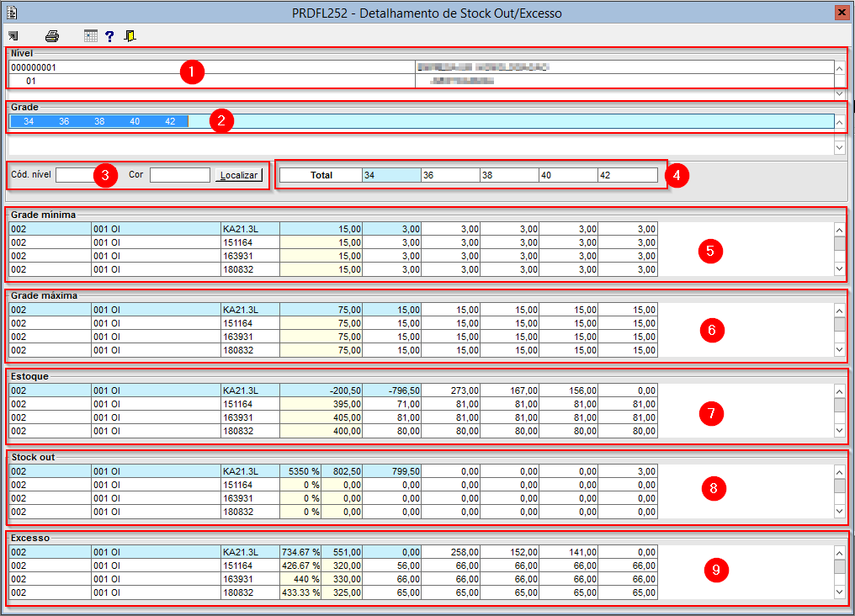Click the 395,00 total in Estoque
The width and height of the screenshot is (855, 616).
pos(321,404)
